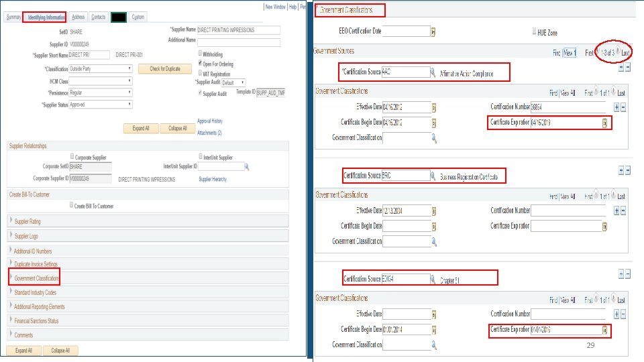Expand the Government Classifications section

[x=11, y=278]
